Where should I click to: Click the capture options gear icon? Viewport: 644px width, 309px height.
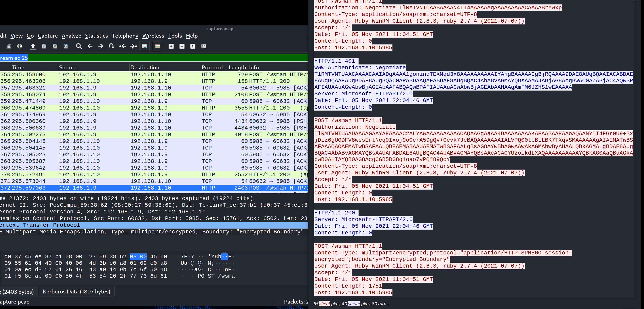coord(20,46)
